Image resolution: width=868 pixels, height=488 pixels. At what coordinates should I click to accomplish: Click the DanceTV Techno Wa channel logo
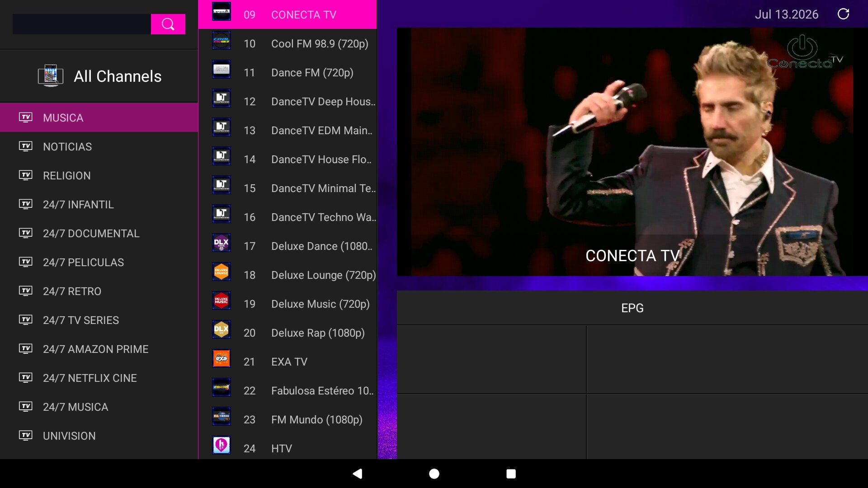pos(222,214)
